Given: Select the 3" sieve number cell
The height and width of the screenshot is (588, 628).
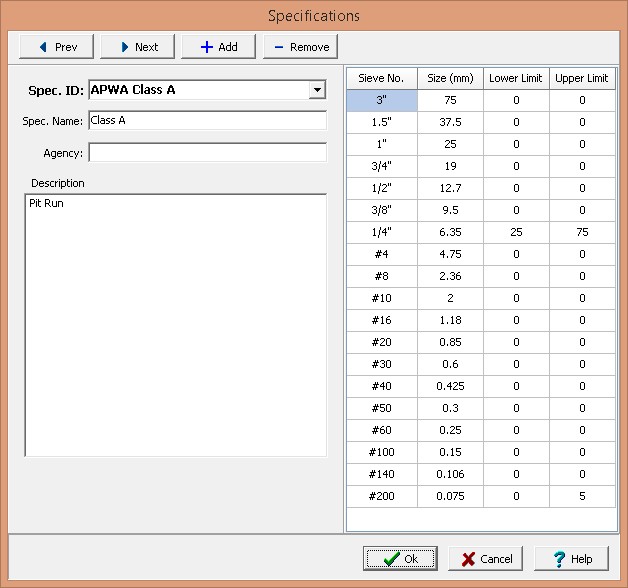Looking at the screenshot, I should [381, 100].
